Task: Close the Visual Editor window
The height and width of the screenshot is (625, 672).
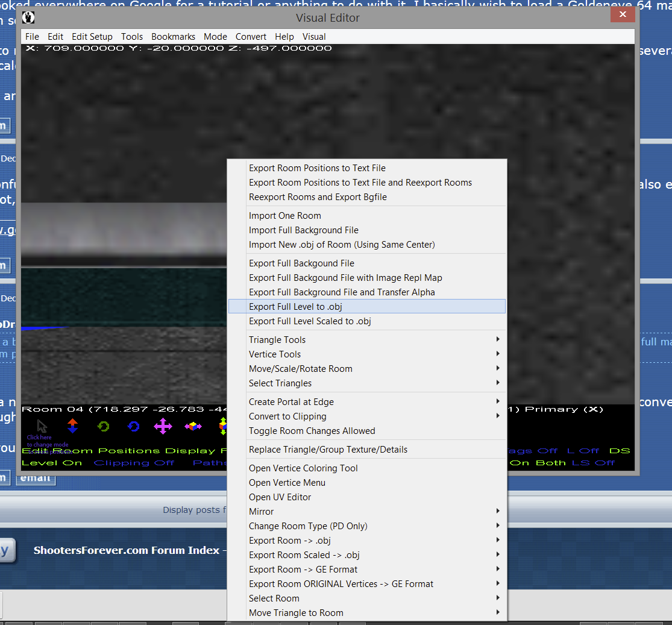Action: point(623,14)
